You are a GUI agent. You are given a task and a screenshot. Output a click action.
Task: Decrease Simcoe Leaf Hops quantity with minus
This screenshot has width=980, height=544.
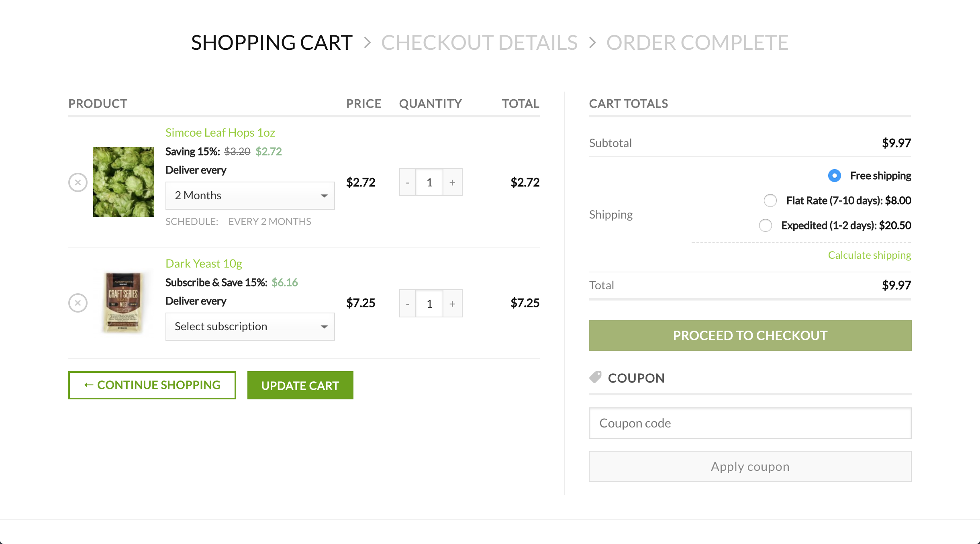pos(407,182)
